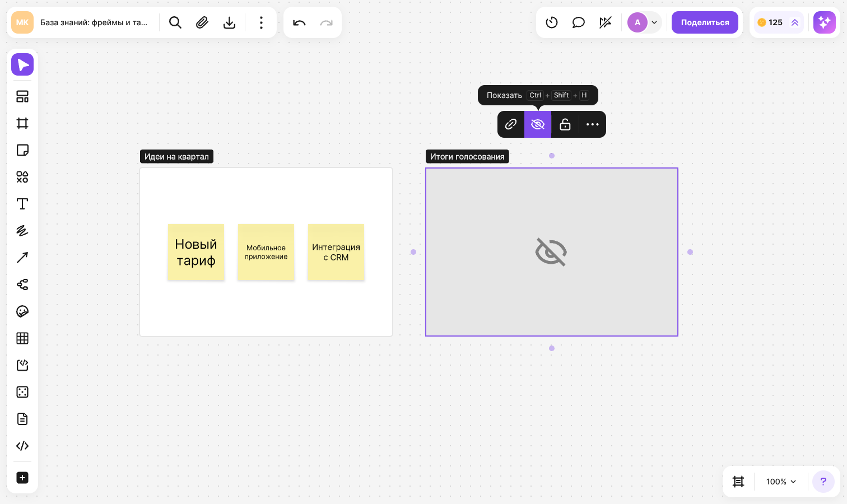This screenshot has width=847, height=504.
Task: Open more apps plus button
Action: pyautogui.click(x=22, y=478)
